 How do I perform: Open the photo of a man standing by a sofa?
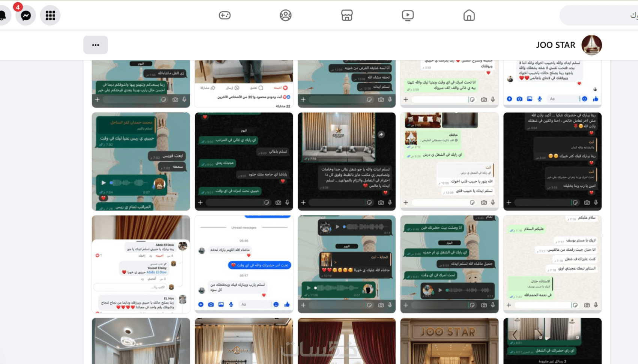pos(244,84)
